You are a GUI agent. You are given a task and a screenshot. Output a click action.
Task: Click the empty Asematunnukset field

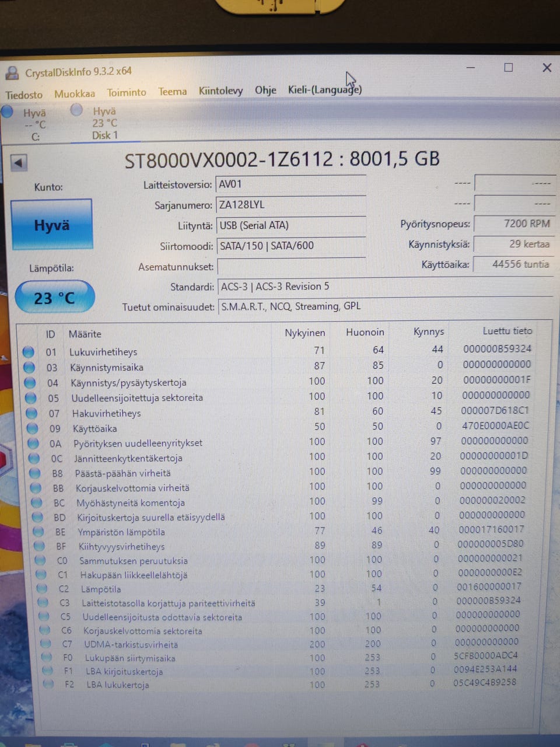pos(290,267)
